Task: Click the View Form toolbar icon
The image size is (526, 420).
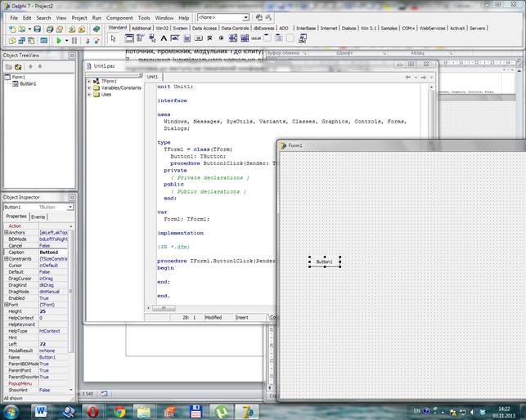Action: [22, 41]
